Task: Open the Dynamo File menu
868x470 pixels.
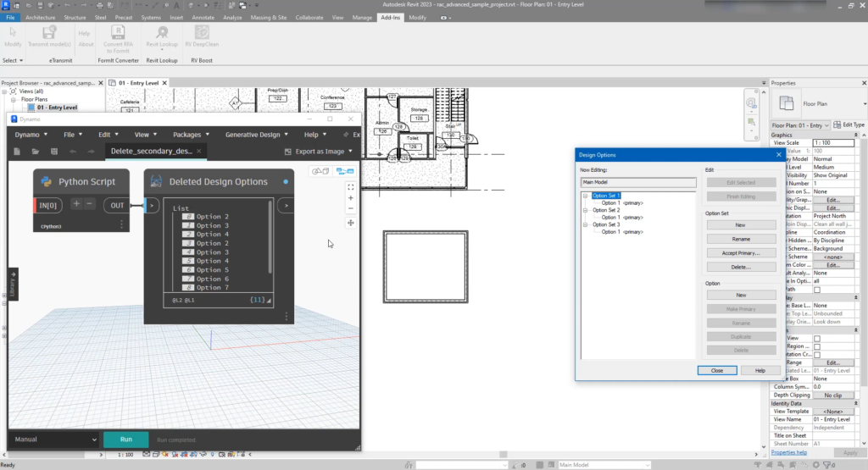Action: [73, 135]
